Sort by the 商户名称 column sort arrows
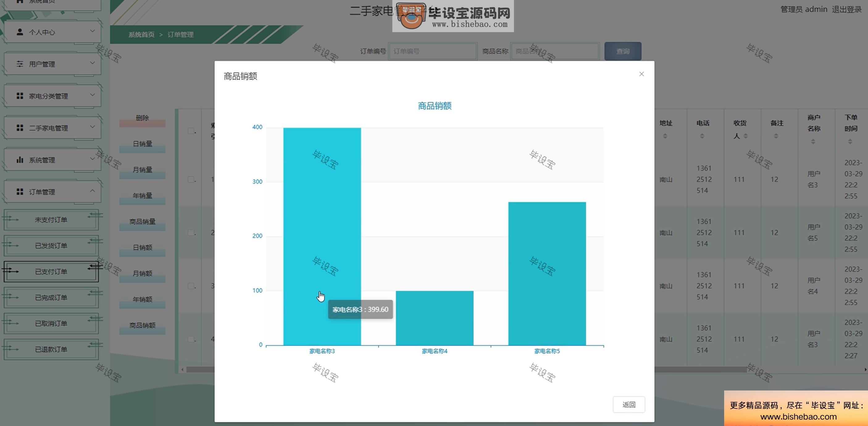The image size is (868, 426). tap(813, 142)
